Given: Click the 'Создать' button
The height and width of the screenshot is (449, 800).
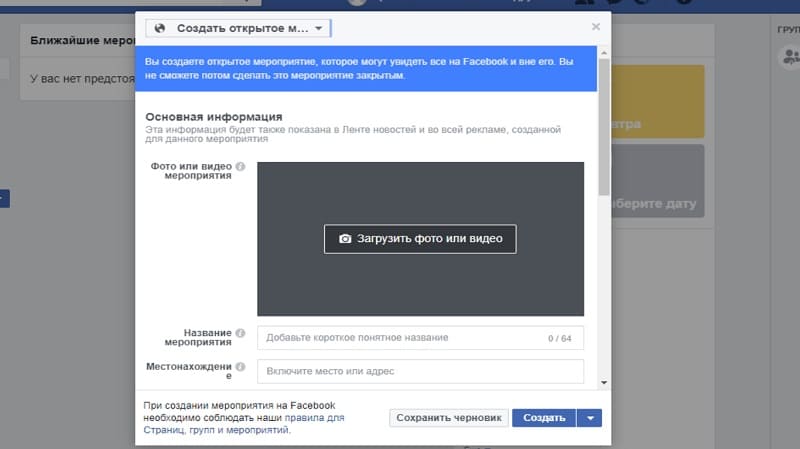Looking at the screenshot, I should pyautogui.click(x=544, y=418).
